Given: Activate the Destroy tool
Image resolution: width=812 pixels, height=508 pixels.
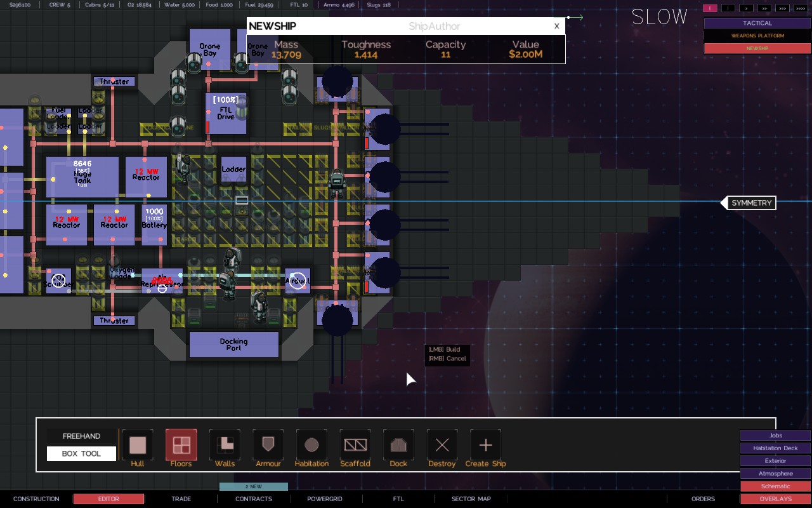Looking at the screenshot, I should pyautogui.click(x=442, y=445).
